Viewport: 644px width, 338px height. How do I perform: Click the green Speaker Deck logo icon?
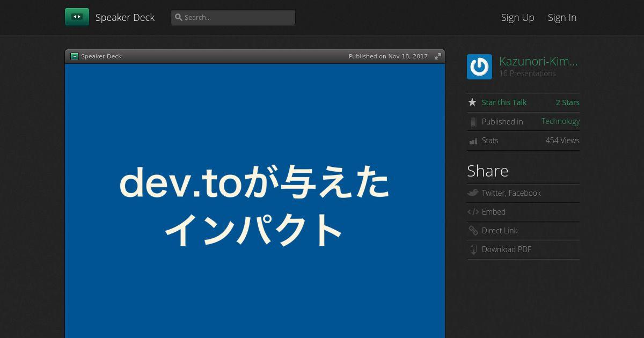(x=77, y=17)
